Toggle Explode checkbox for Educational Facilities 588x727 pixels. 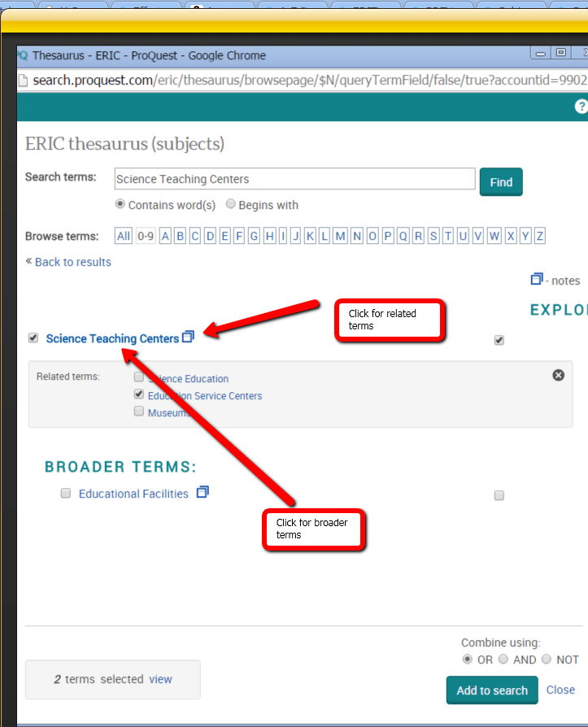[x=499, y=495]
